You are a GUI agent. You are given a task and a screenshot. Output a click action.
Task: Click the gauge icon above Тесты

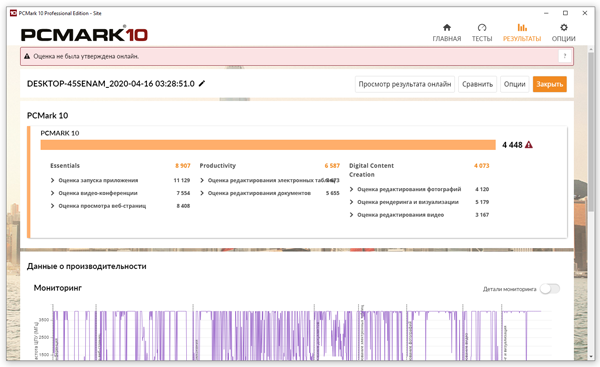(482, 28)
